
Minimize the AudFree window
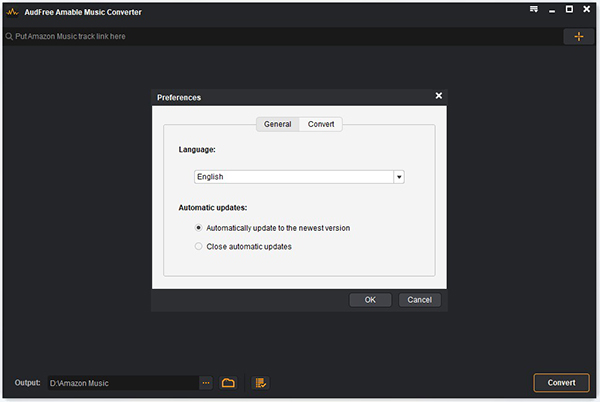[552, 11]
